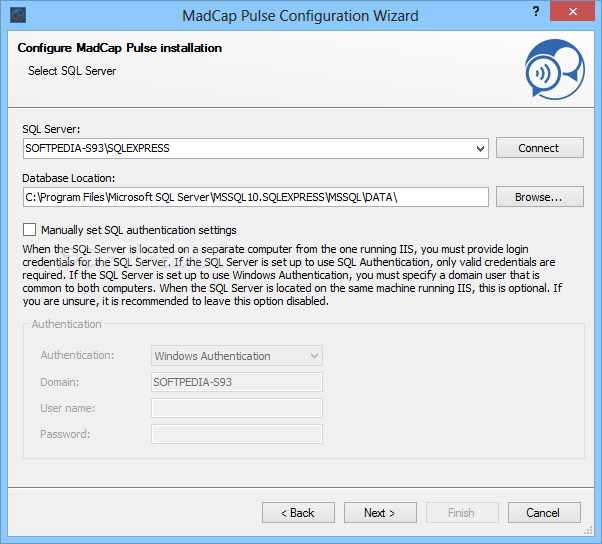Click the Connect button
Image resolution: width=602 pixels, height=544 pixels.
coord(539,148)
